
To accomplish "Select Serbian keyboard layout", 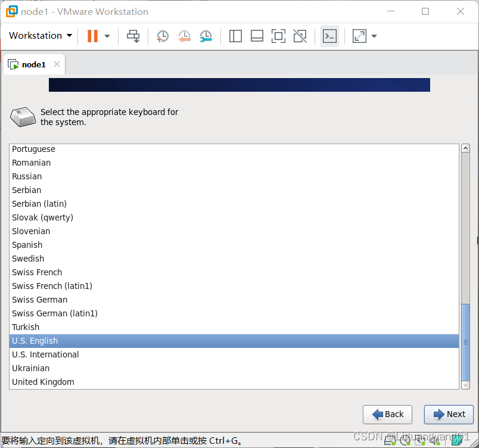I will point(234,190).
